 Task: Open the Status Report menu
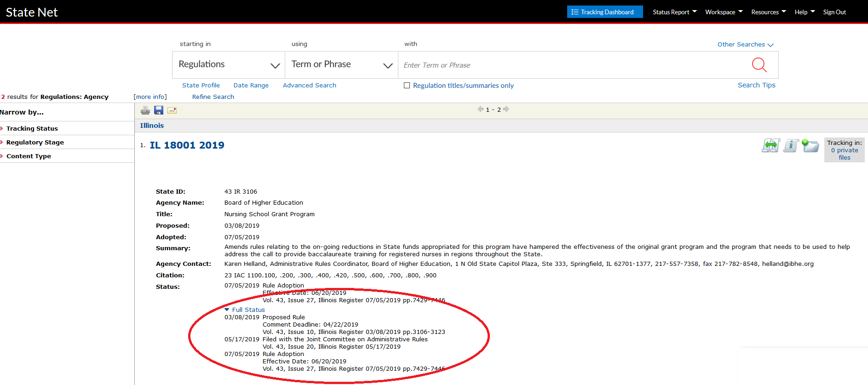tap(674, 12)
